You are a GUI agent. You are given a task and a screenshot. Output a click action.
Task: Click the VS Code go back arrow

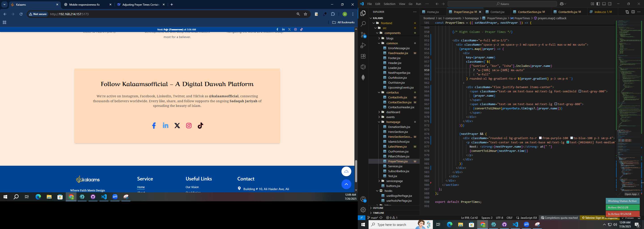click(x=437, y=4)
